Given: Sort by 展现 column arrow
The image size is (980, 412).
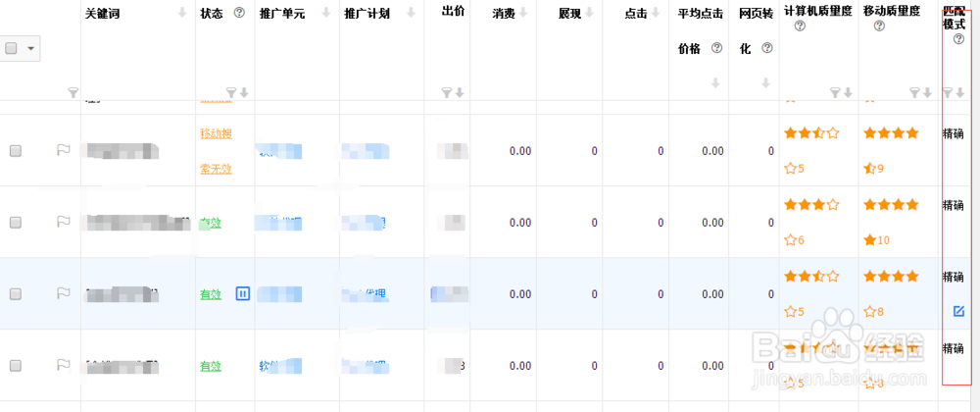Looking at the screenshot, I should click(589, 13).
